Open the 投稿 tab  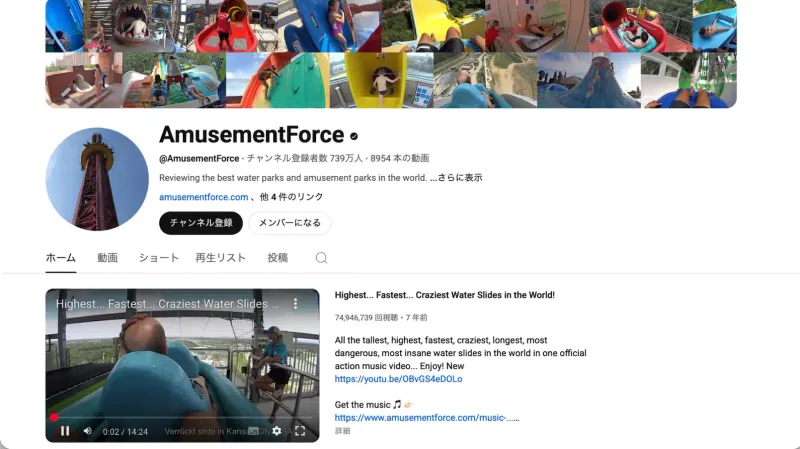coord(278,258)
